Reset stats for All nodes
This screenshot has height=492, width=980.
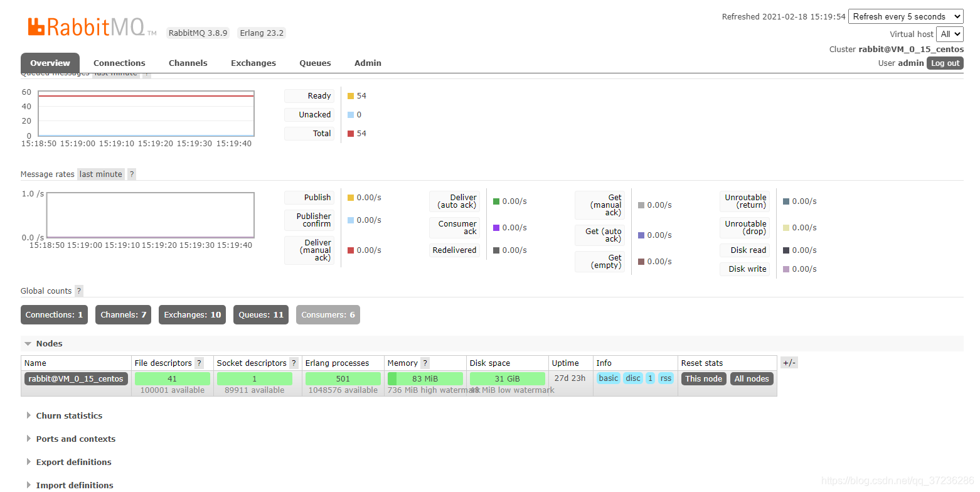[752, 379]
